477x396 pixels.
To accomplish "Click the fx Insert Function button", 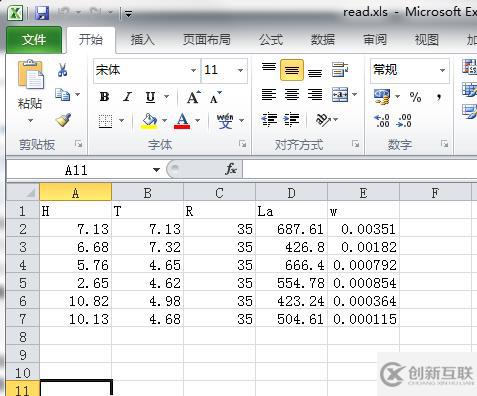I will click(x=231, y=169).
